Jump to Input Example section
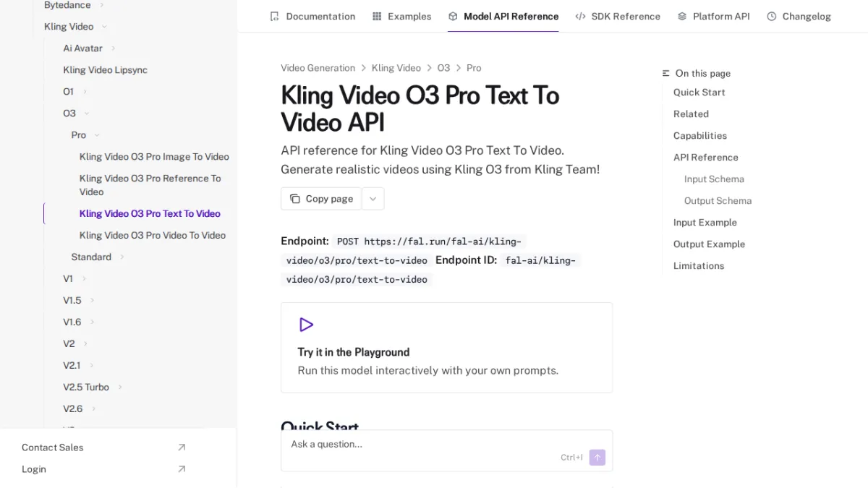 [705, 223]
